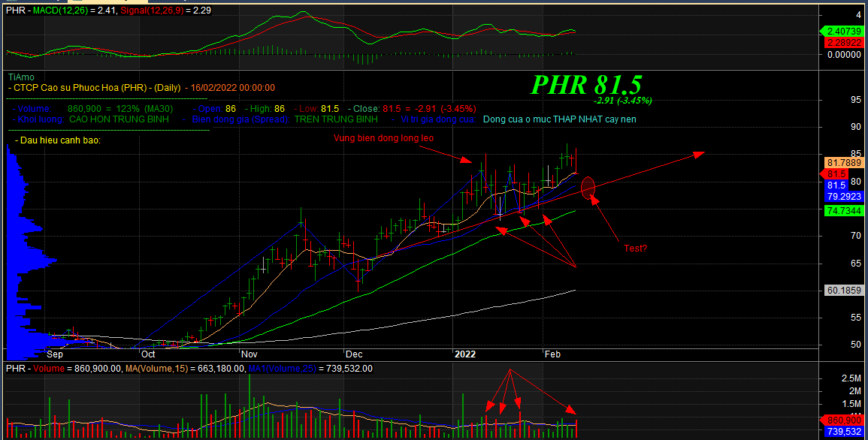Click the 0.00000 MACD axis label
This screenshot has width=868, height=440.
pyautogui.click(x=844, y=55)
